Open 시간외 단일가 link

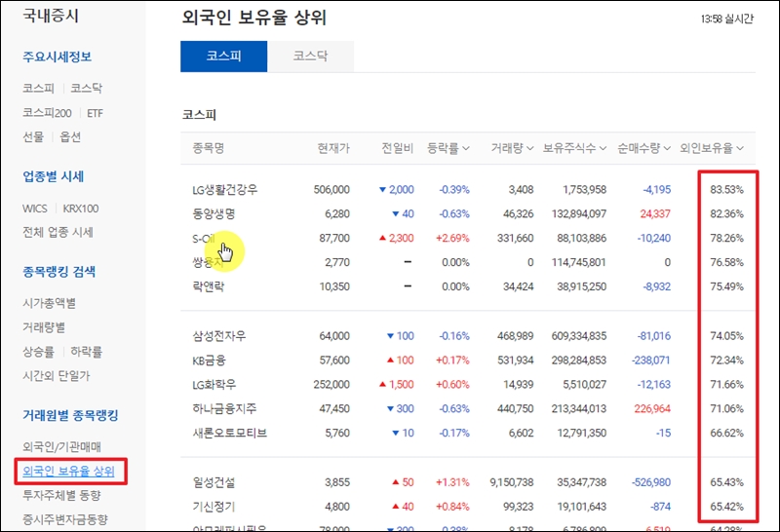[57, 376]
